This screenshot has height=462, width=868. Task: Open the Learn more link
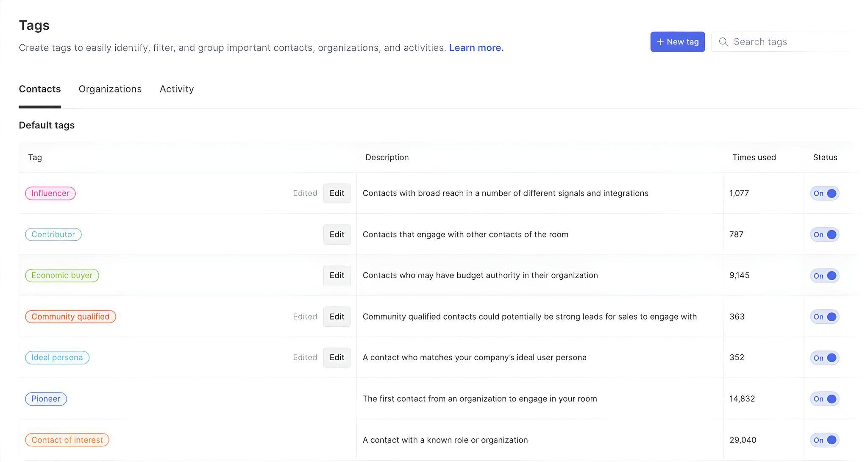[x=476, y=48]
